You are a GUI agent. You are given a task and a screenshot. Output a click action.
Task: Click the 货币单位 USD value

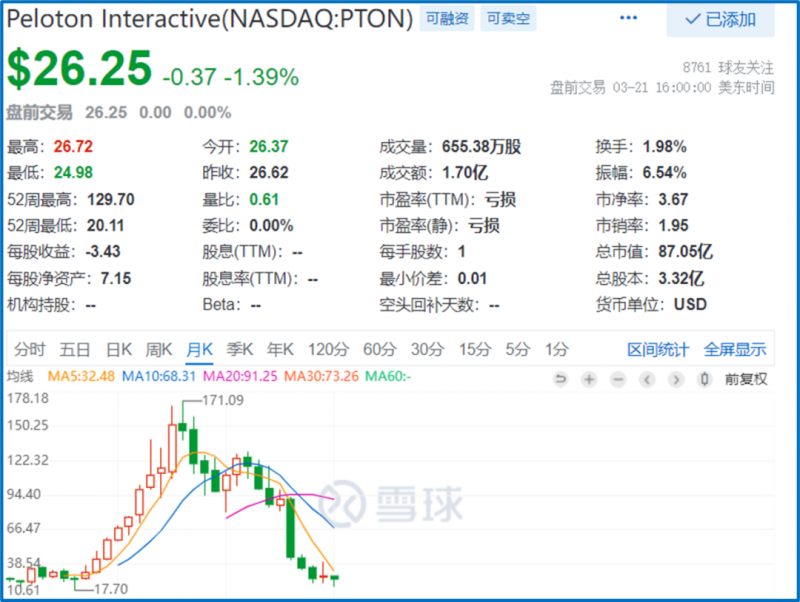click(690, 305)
